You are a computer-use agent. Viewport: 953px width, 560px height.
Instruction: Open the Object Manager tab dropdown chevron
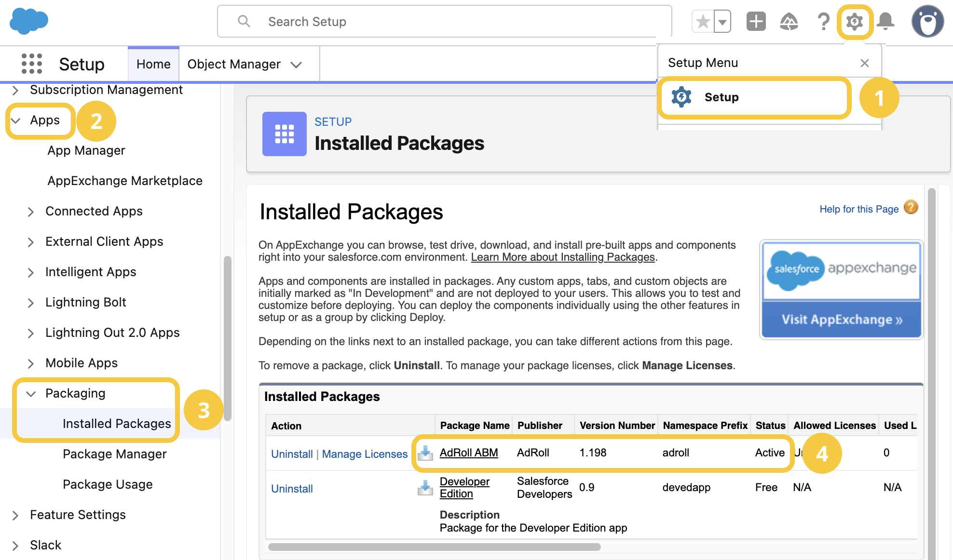[296, 65]
